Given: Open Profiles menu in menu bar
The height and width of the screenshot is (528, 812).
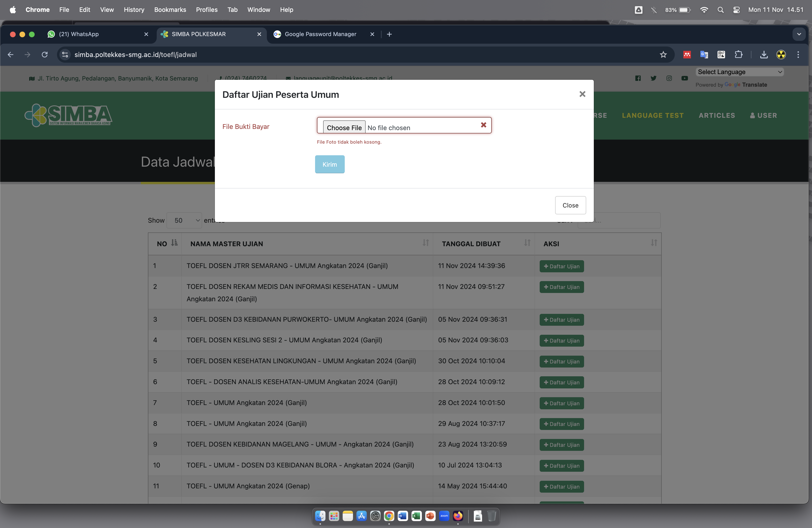Looking at the screenshot, I should (x=206, y=9).
